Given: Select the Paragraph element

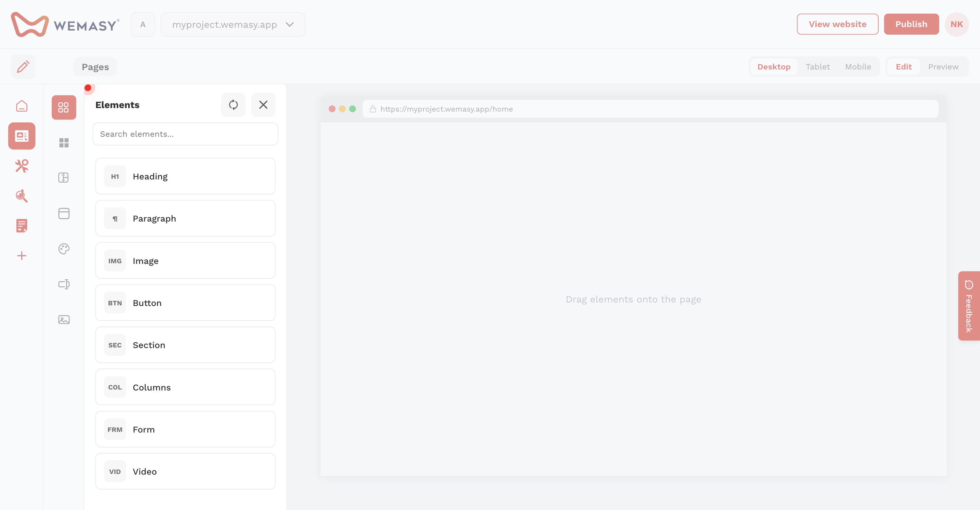Looking at the screenshot, I should click(x=185, y=219).
